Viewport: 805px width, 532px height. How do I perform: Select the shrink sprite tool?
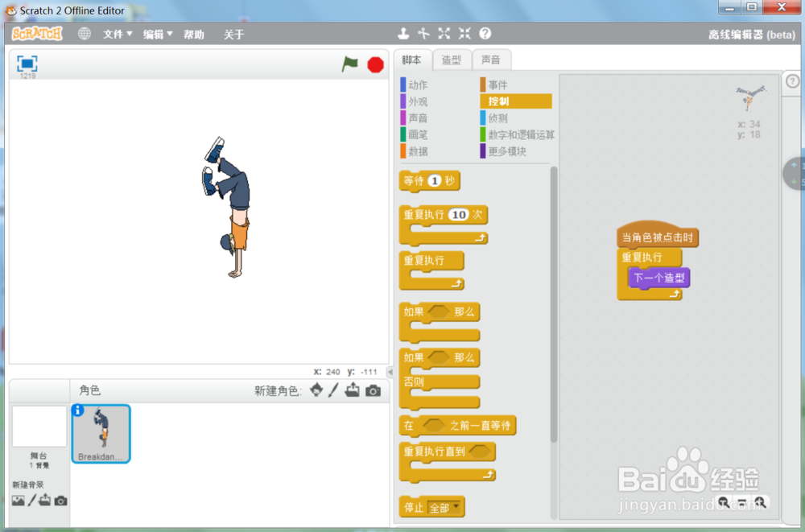point(464,34)
